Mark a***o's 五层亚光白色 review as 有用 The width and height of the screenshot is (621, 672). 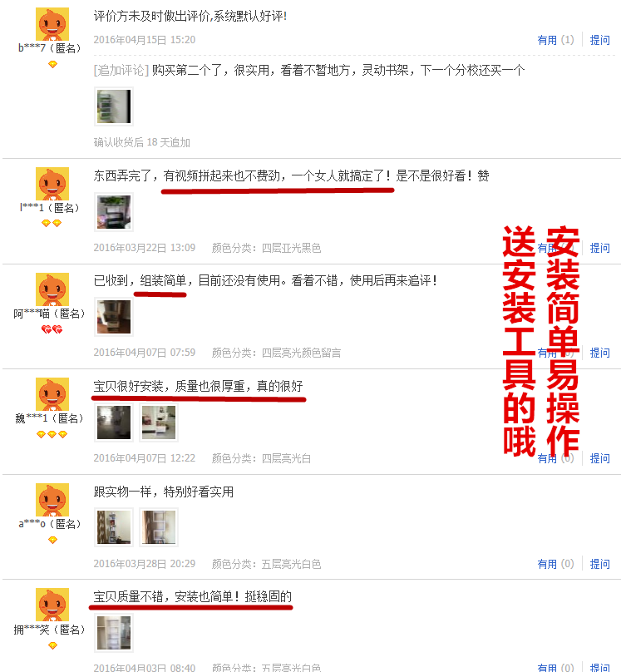click(x=555, y=564)
